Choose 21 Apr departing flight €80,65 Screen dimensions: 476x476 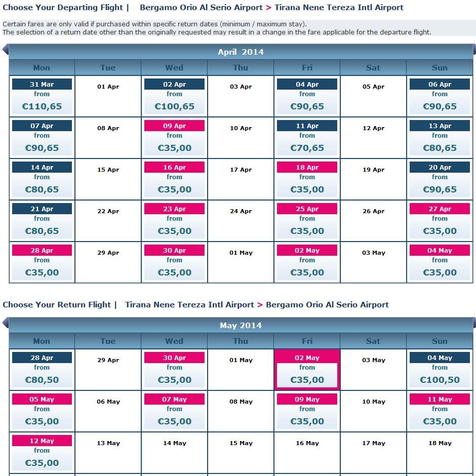pyautogui.click(x=42, y=221)
